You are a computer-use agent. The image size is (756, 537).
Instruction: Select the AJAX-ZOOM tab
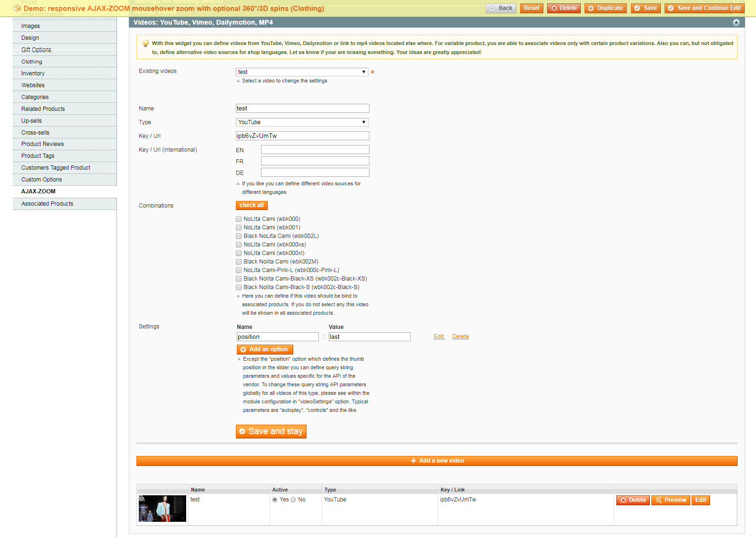(64, 191)
